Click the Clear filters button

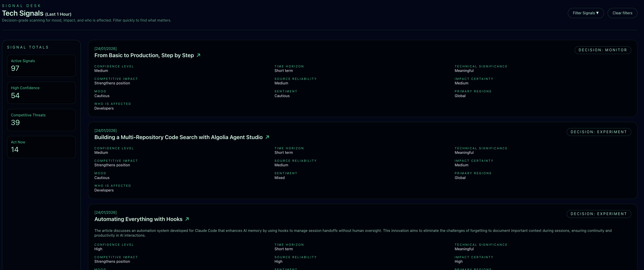(622, 13)
